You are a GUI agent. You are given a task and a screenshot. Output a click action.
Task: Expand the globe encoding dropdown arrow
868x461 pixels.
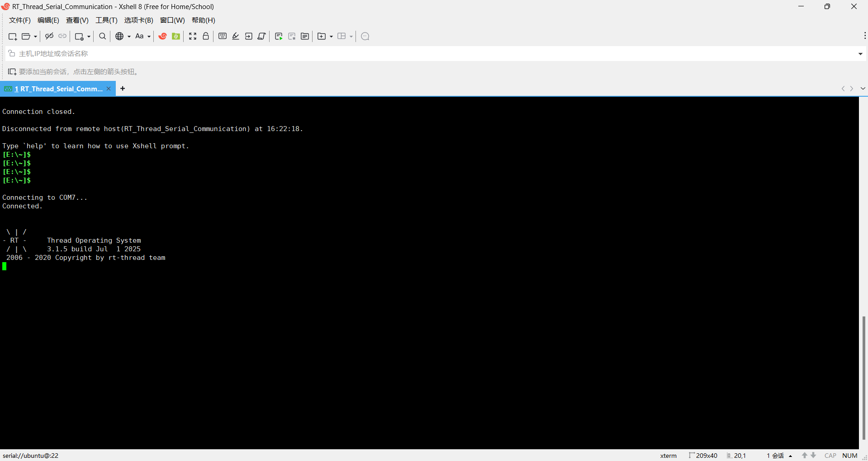[129, 37]
